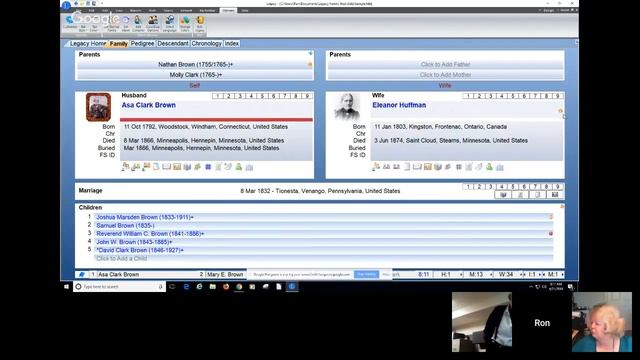Screen dimensions: 640x360
Task: Click wife's green FamilySearch person icon
Action: click(489, 167)
